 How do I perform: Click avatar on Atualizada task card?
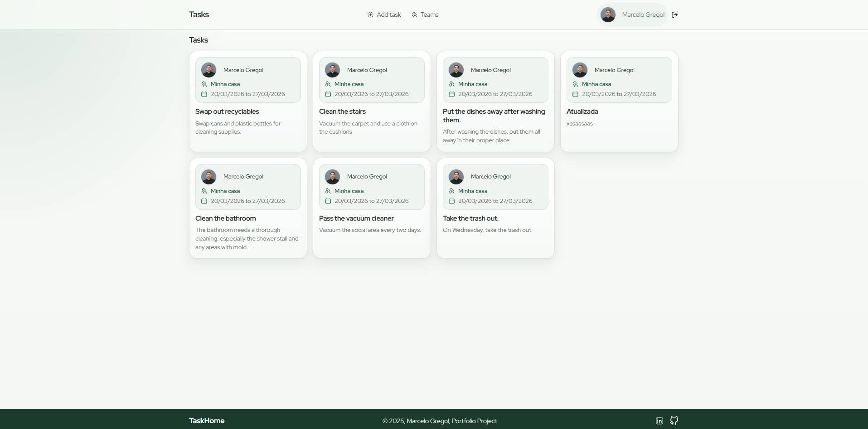click(x=580, y=70)
